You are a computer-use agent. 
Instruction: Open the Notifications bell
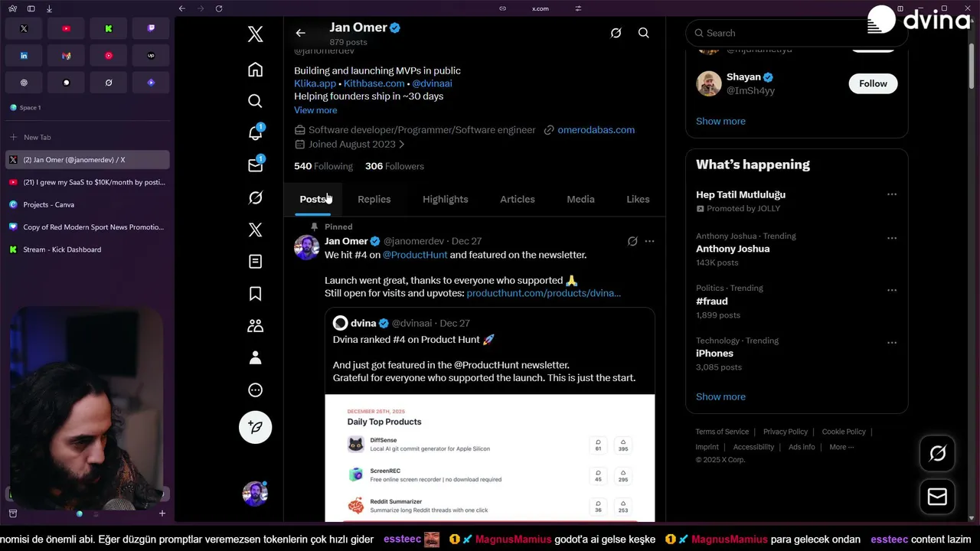pos(256,133)
